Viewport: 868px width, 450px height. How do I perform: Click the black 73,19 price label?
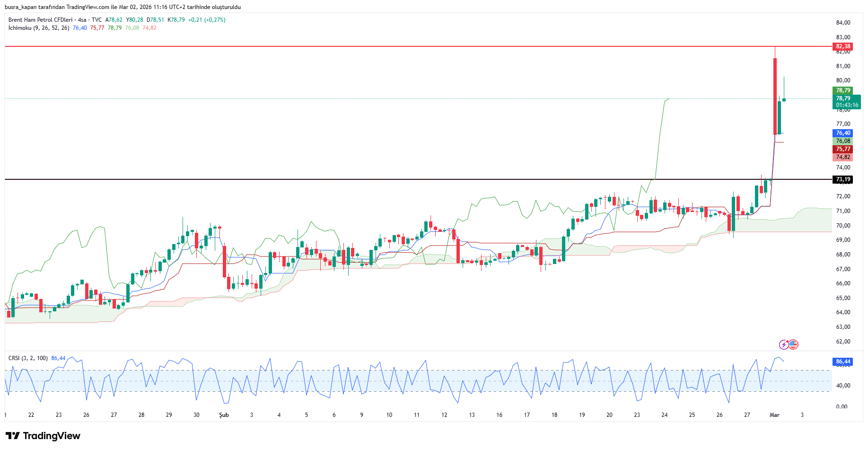pyautogui.click(x=842, y=179)
